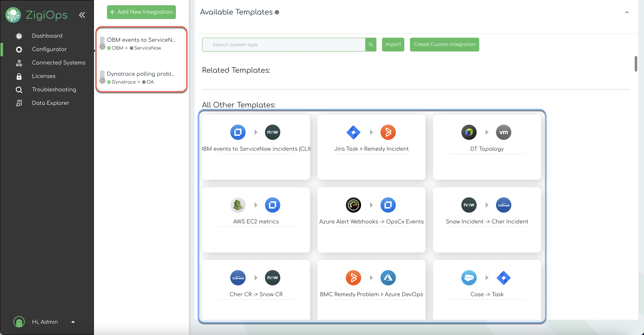Click the Licenses padlock icon

point(19,76)
